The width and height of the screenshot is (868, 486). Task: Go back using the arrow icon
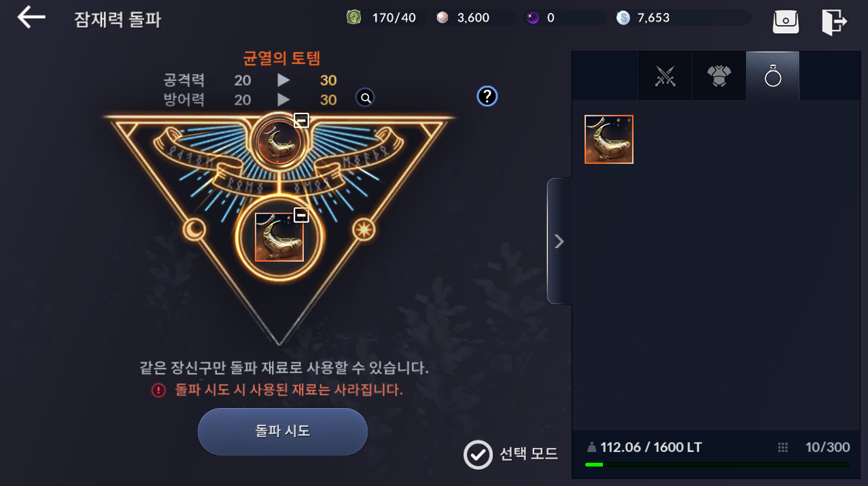[31, 18]
